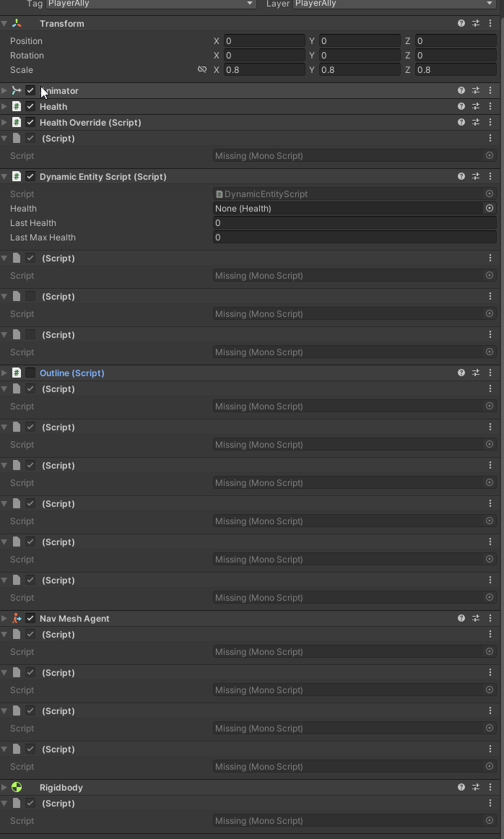Click the Outline (Script) header link
This screenshot has height=839, width=504.
tap(71, 373)
